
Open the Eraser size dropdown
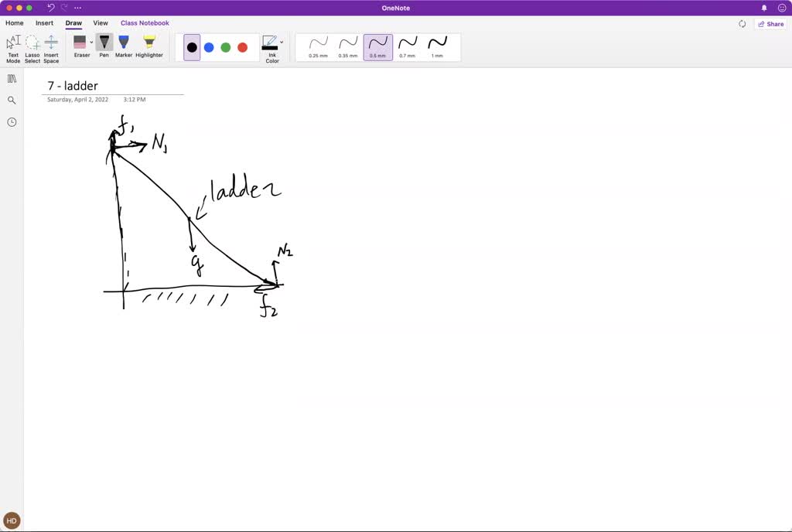click(x=91, y=41)
